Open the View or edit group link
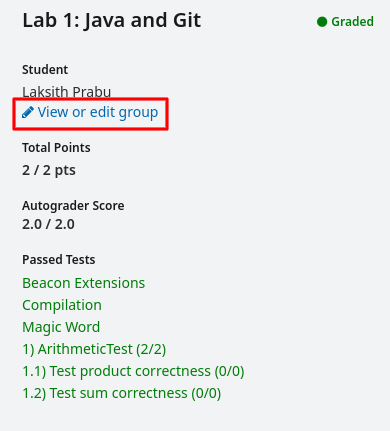 tap(90, 112)
